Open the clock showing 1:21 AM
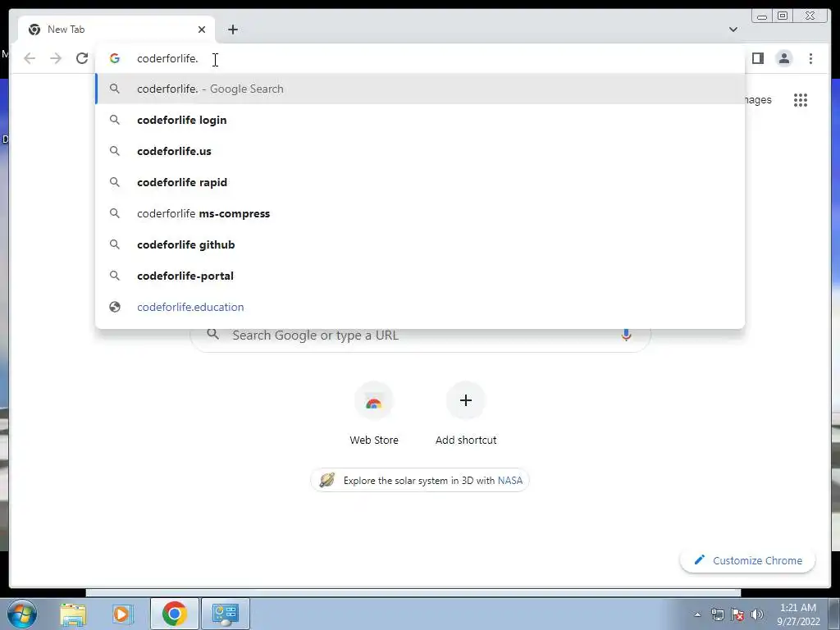The width and height of the screenshot is (840, 630). 798,614
